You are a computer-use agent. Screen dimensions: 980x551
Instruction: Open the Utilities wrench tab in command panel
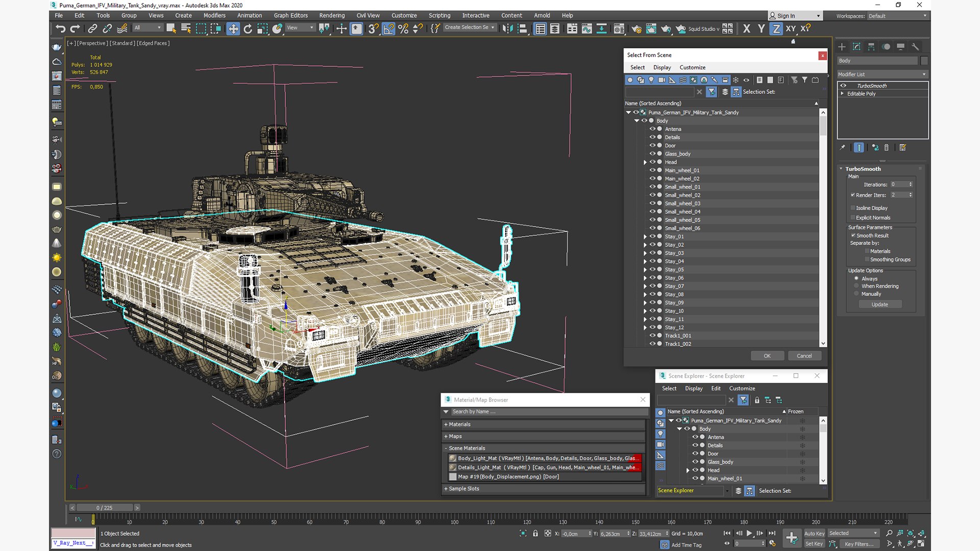click(916, 46)
